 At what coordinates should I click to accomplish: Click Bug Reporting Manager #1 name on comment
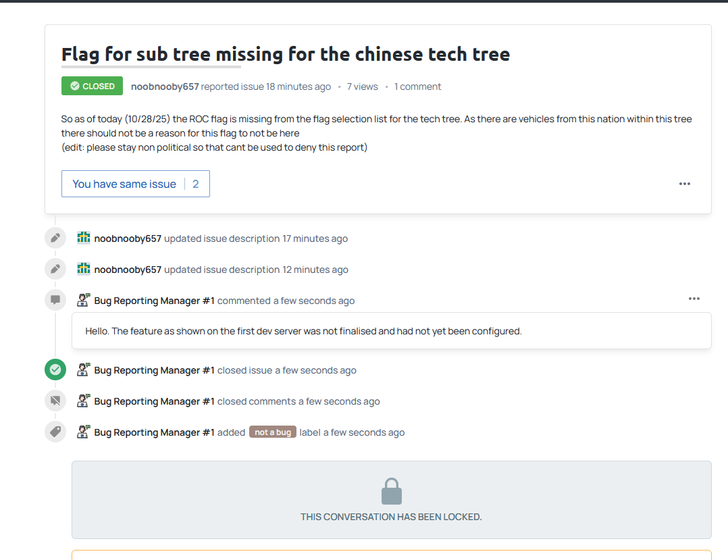coord(154,301)
